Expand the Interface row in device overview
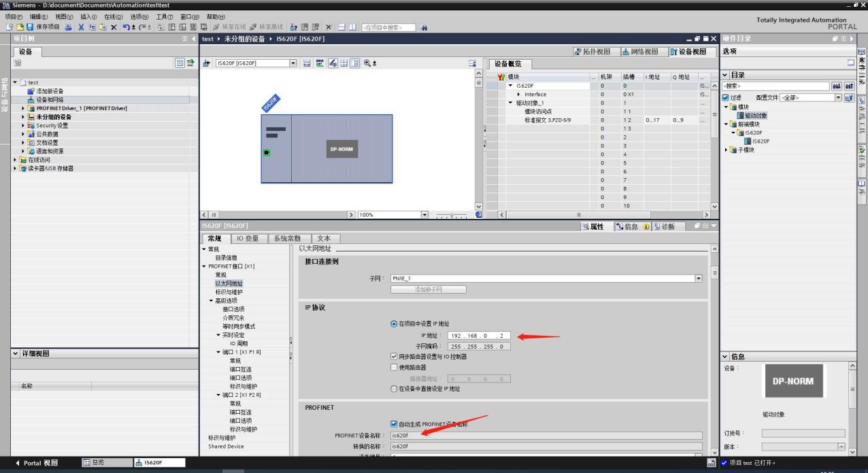The image size is (868, 473). pyautogui.click(x=518, y=94)
